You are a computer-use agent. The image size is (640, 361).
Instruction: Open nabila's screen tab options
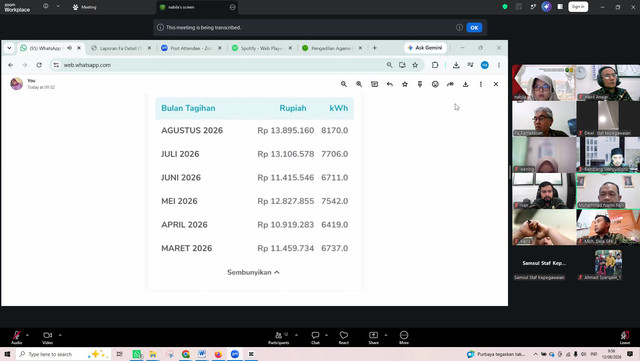(x=232, y=7)
